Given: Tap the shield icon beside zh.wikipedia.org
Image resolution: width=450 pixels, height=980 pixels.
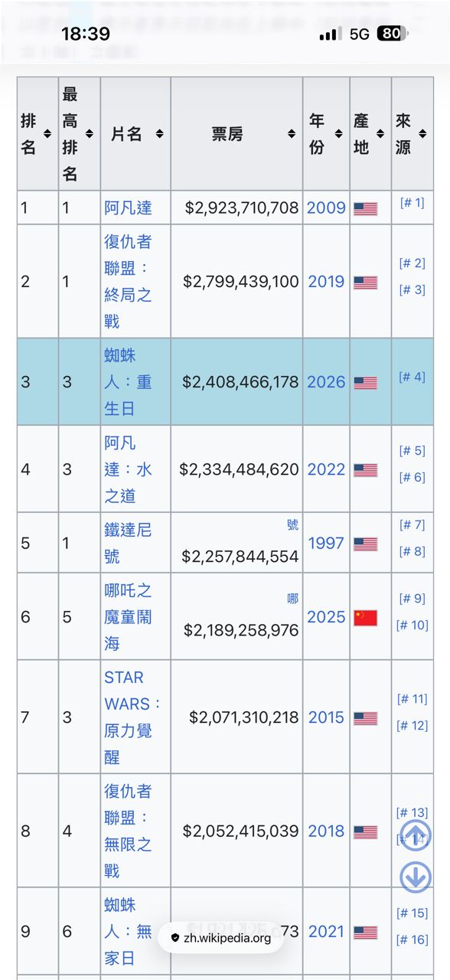Looking at the screenshot, I should (x=175, y=938).
